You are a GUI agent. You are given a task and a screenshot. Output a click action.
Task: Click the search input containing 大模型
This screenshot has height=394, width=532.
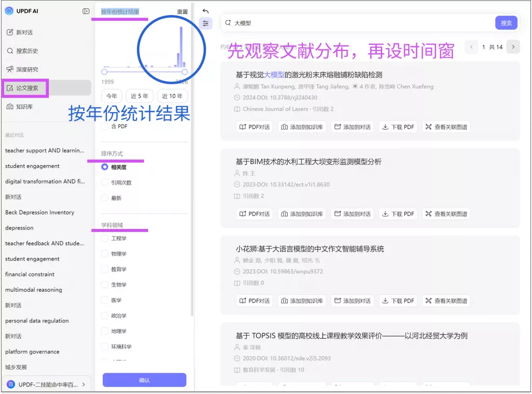pyautogui.click(x=312, y=23)
